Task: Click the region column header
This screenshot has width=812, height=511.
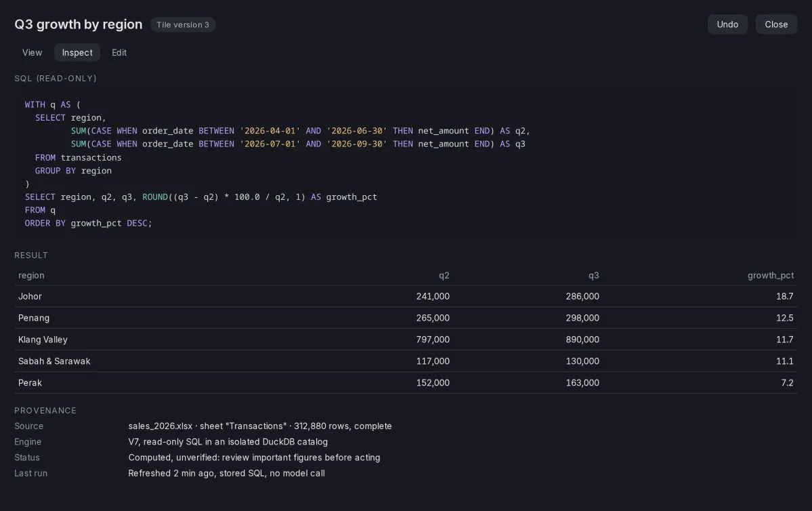Action: (x=31, y=275)
